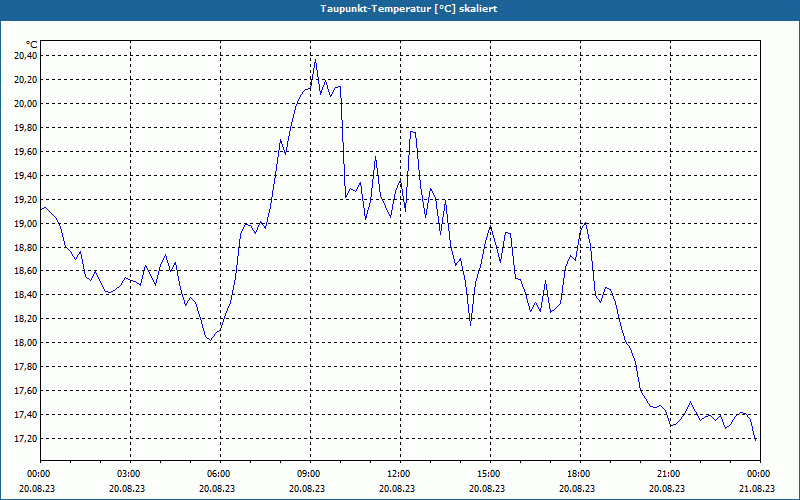Click the 15:00 time label
Screen dimensions: 800x500
coord(491,474)
